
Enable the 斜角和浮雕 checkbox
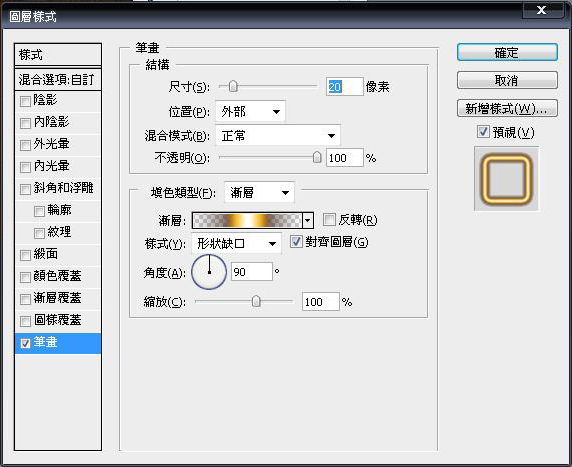[25, 189]
